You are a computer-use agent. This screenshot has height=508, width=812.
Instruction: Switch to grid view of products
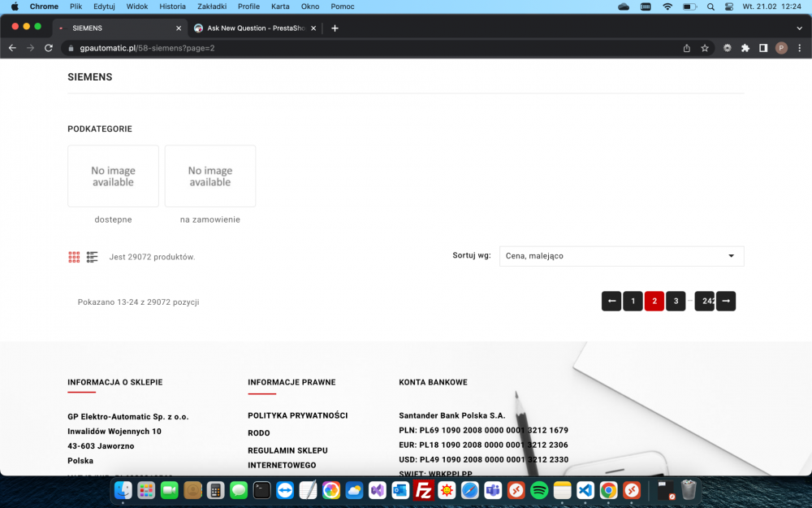click(x=74, y=257)
